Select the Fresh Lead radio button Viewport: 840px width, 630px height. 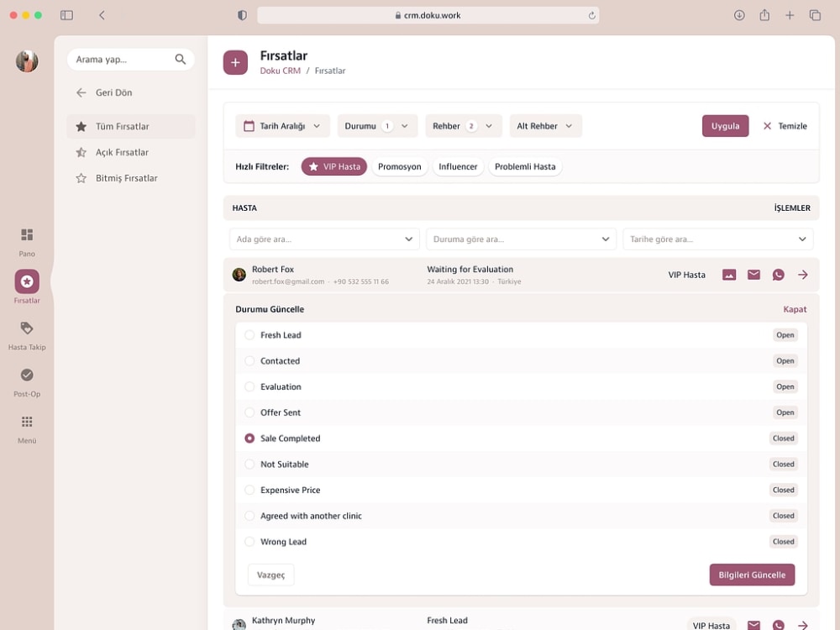(x=249, y=335)
